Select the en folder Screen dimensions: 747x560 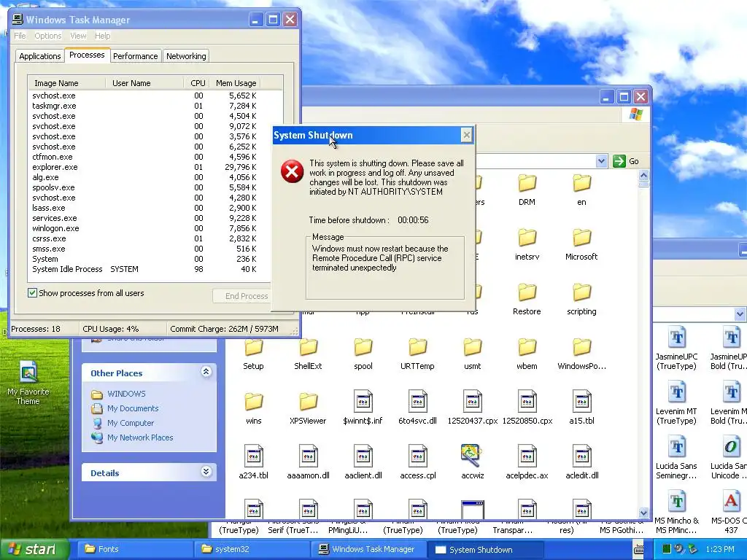tap(581, 190)
